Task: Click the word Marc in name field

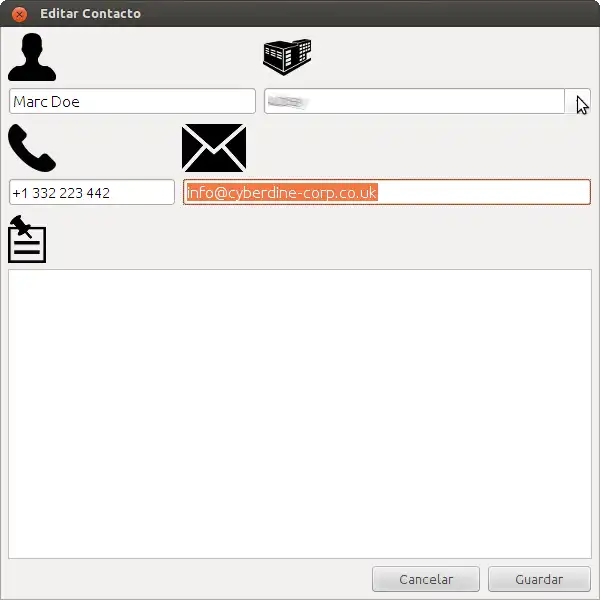Action: 31,102
